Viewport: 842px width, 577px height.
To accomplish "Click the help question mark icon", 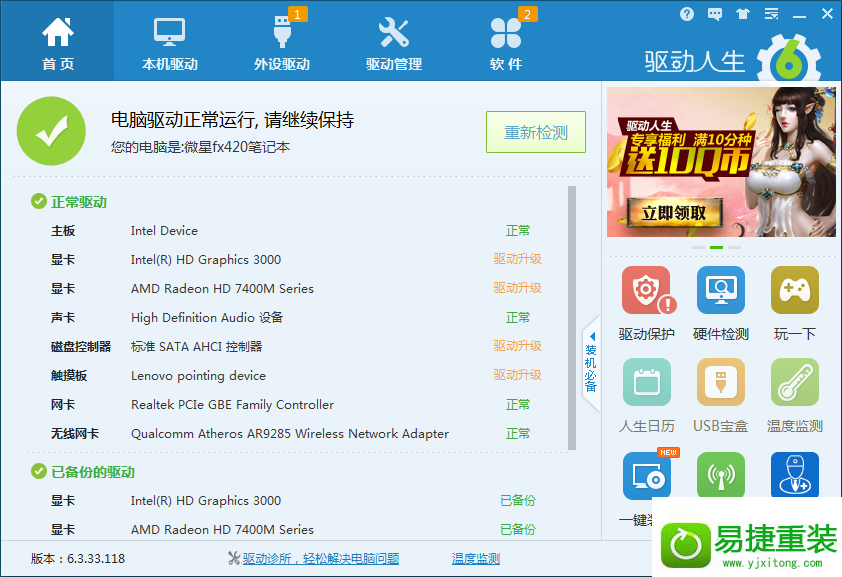I will point(686,14).
